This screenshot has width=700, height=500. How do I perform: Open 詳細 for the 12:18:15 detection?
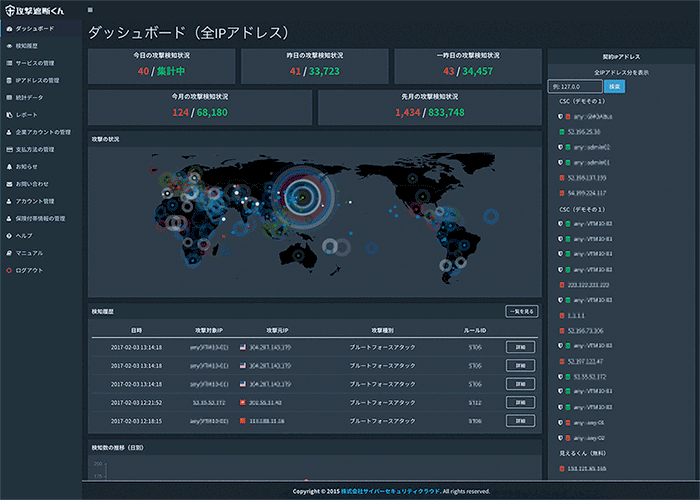(x=521, y=421)
